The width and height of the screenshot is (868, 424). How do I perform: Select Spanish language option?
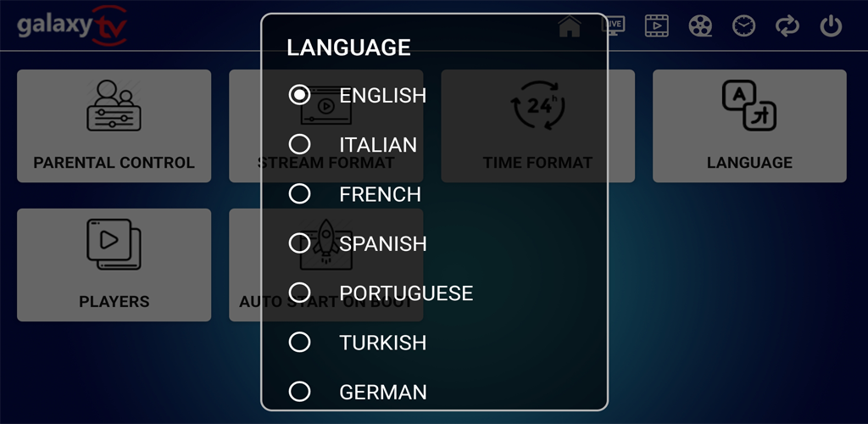(x=299, y=243)
